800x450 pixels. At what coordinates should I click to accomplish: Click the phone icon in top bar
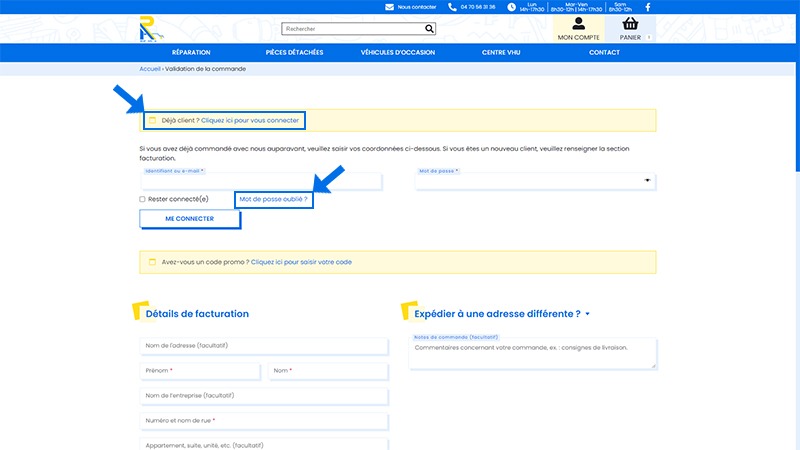point(452,7)
